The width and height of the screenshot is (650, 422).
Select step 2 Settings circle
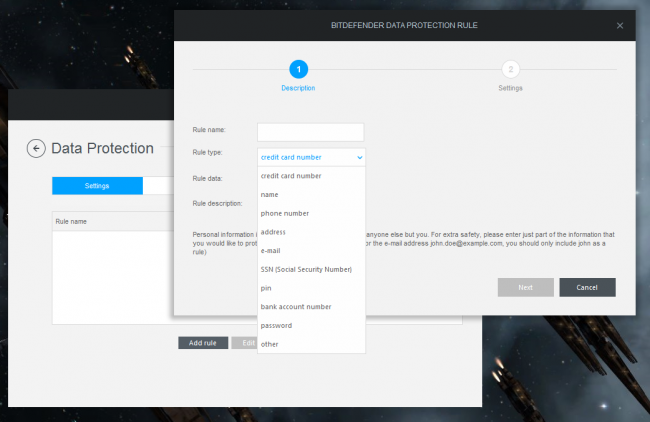[x=510, y=69]
